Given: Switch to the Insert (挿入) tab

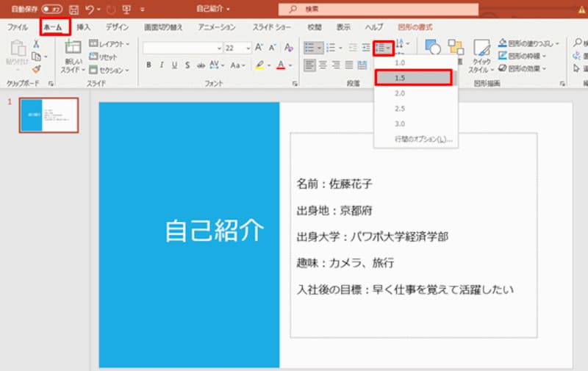Looking at the screenshot, I should pos(83,27).
